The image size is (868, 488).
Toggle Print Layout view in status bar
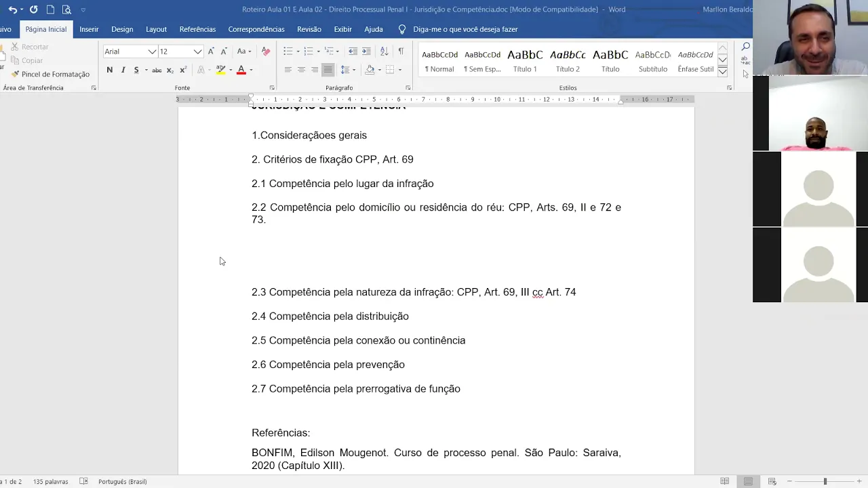click(749, 481)
